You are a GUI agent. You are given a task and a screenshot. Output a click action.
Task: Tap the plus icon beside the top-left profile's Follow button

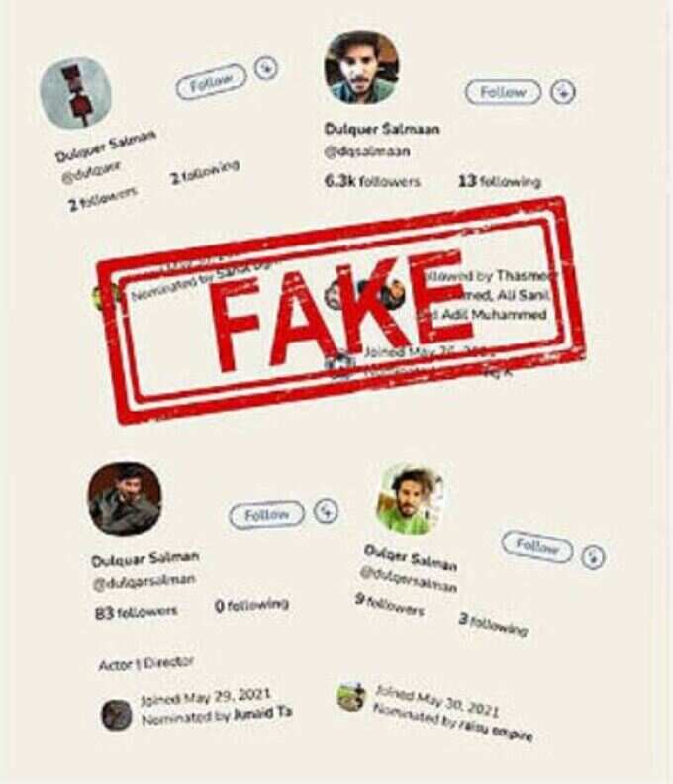point(266,68)
